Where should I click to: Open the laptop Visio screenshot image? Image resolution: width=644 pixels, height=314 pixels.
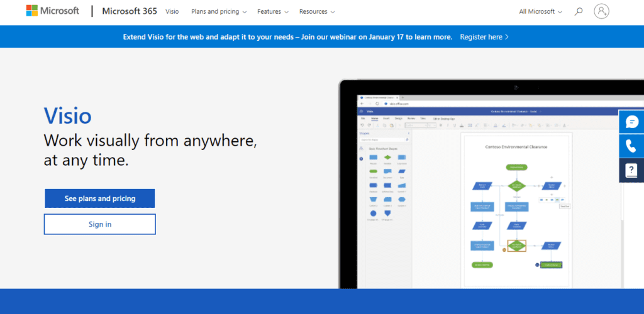tap(491, 183)
